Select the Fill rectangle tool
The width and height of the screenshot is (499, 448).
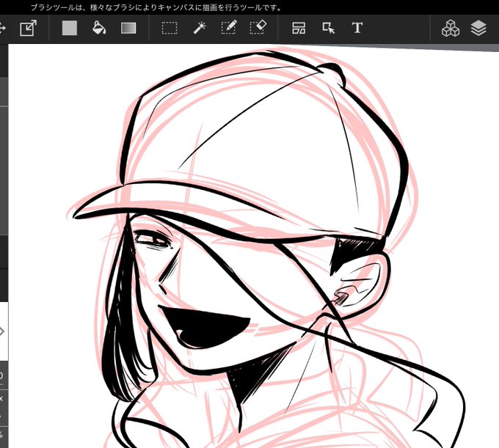(70, 28)
